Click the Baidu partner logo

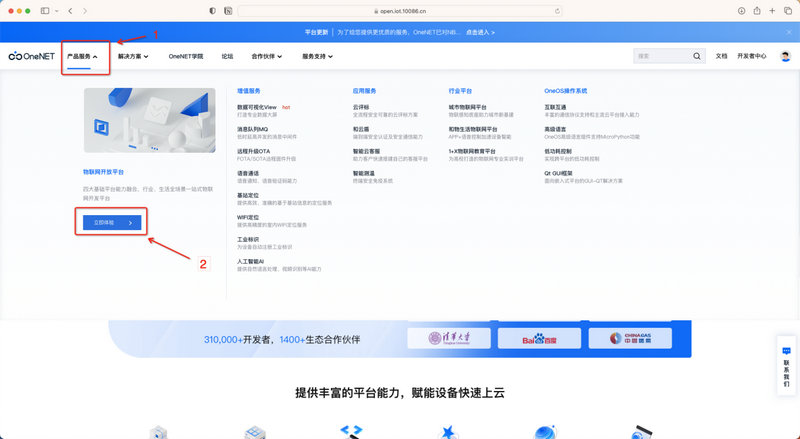[539, 338]
